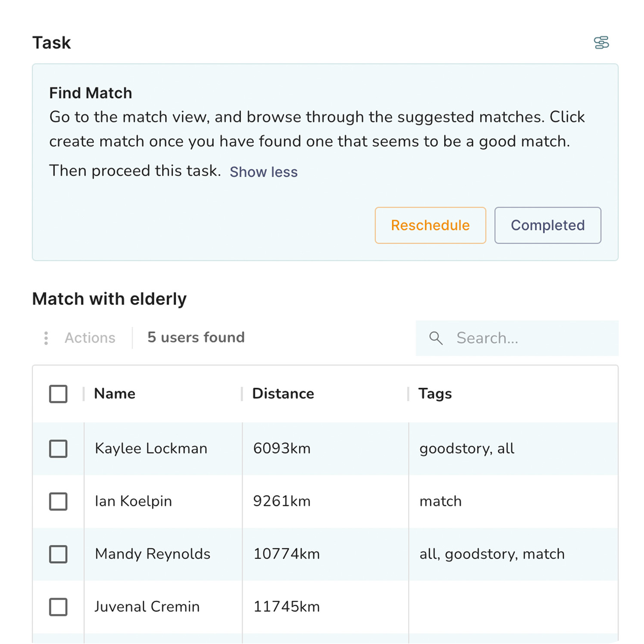This screenshot has width=644, height=644.
Task: Select Kaylee Lockman's row checkbox
Action: point(58,448)
